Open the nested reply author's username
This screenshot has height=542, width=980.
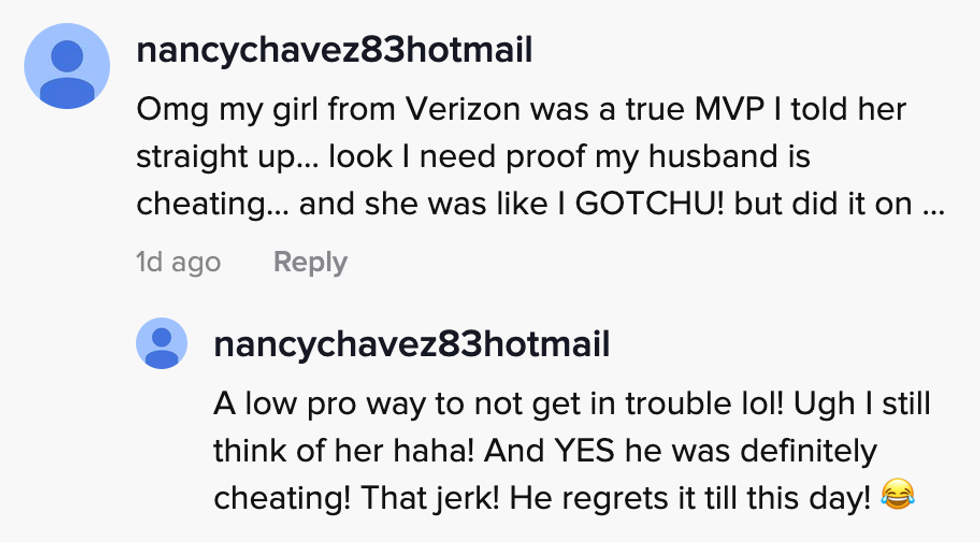point(411,346)
